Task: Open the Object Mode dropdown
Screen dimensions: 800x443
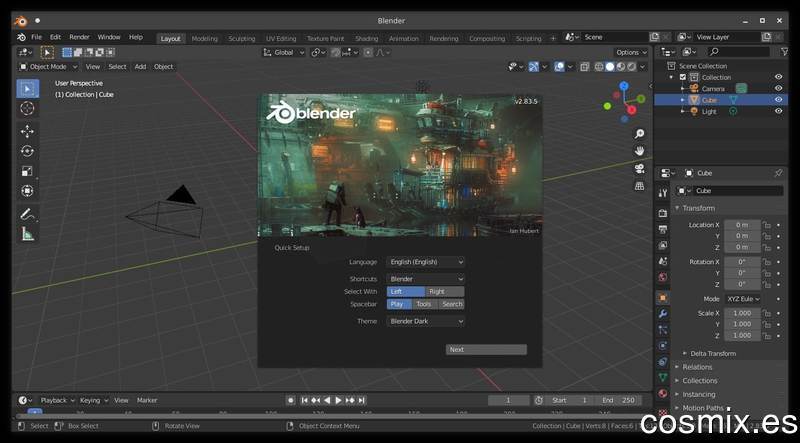Action: click(x=48, y=67)
